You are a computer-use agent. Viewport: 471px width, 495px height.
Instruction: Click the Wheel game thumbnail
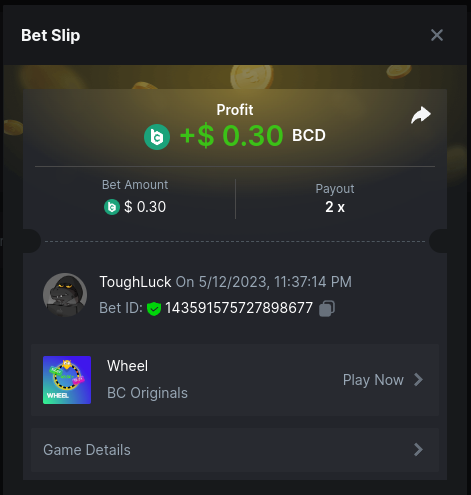click(67, 380)
